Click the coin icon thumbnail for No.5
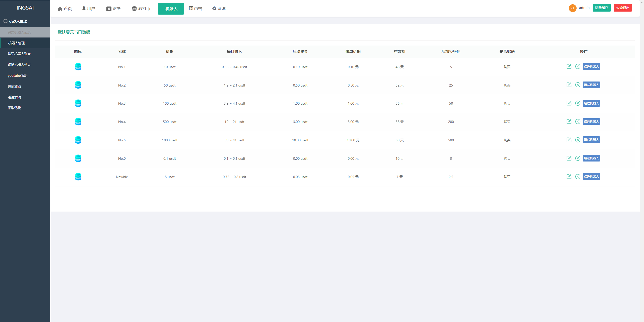The height and width of the screenshot is (322, 644). click(78, 140)
